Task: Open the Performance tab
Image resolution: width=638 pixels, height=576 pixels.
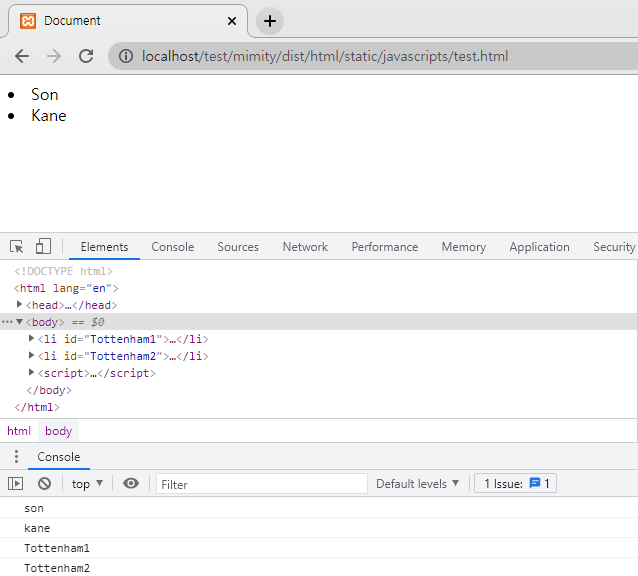Action: tap(385, 247)
